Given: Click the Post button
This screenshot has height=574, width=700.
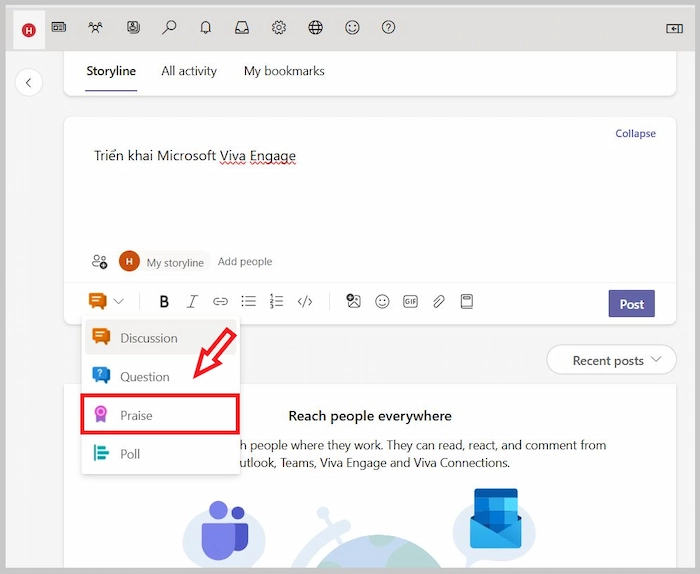Looking at the screenshot, I should (632, 304).
